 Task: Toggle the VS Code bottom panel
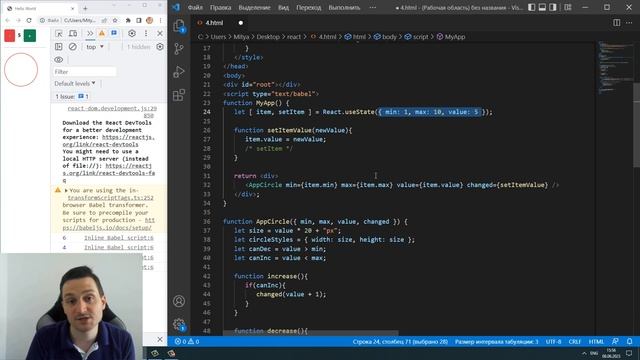click(542, 7)
